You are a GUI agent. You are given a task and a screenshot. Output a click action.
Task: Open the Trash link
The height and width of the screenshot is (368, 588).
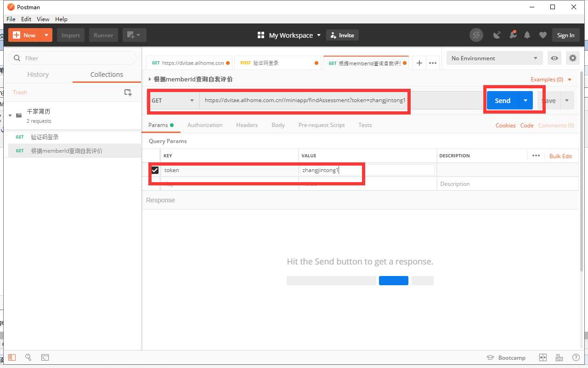click(x=20, y=92)
